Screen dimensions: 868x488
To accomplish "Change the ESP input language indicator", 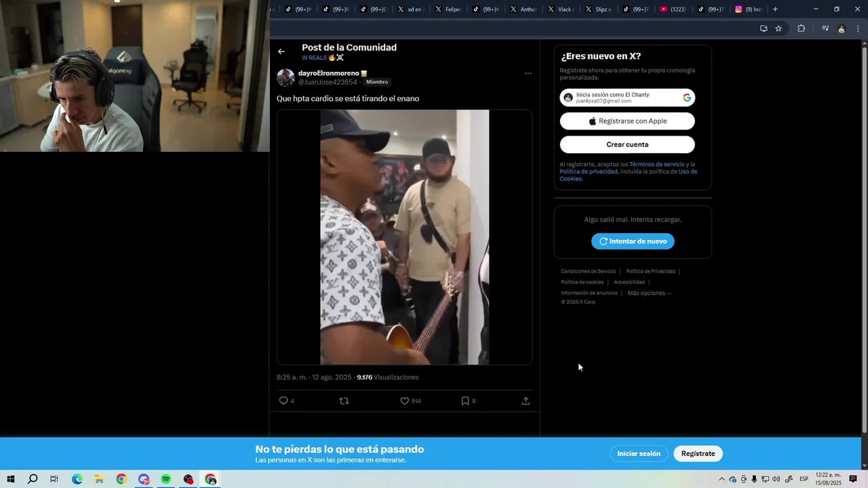I will 804,479.
